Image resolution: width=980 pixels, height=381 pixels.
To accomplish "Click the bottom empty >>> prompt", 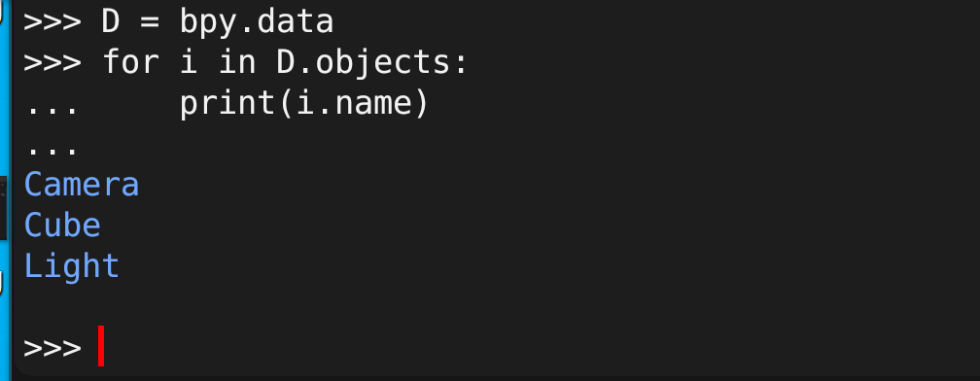I will [x=52, y=348].
